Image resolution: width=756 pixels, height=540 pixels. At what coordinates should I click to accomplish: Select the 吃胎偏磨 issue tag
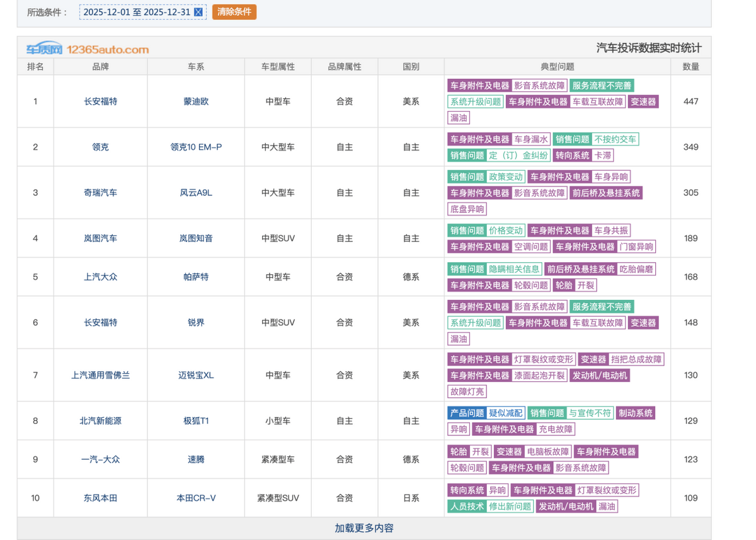636,269
